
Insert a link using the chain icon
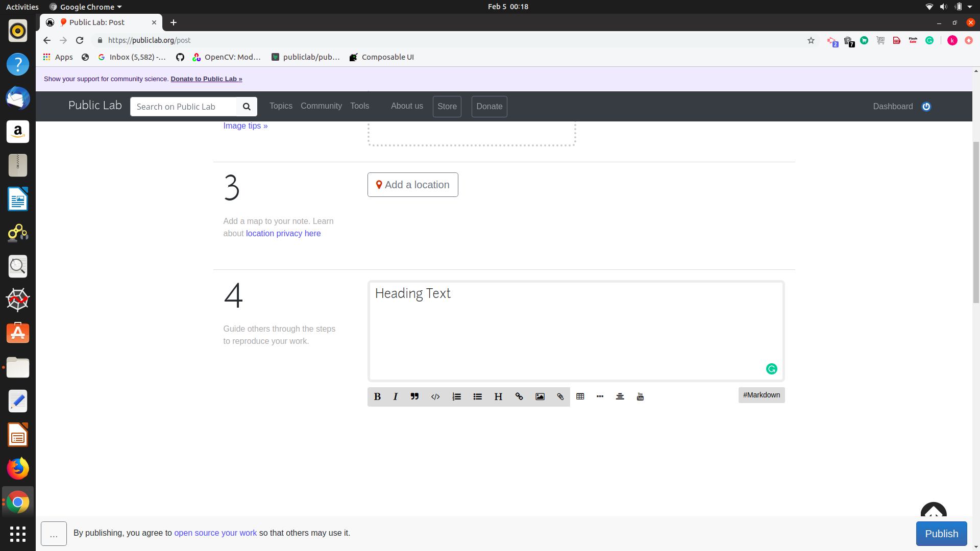click(x=519, y=396)
